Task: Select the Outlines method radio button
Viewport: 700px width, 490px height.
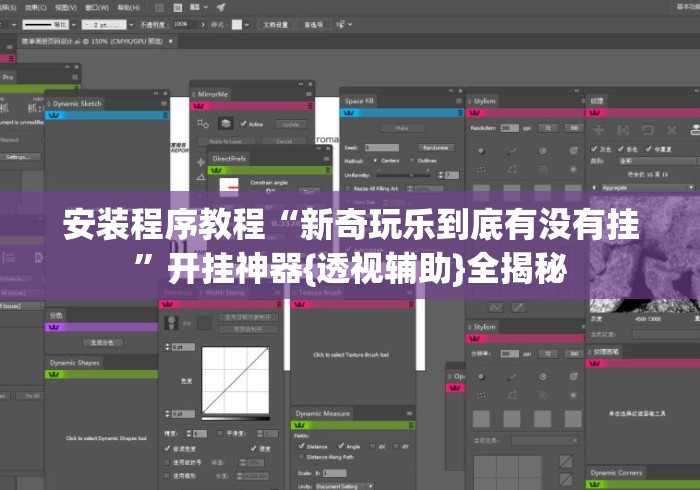Action: coord(411,160)
